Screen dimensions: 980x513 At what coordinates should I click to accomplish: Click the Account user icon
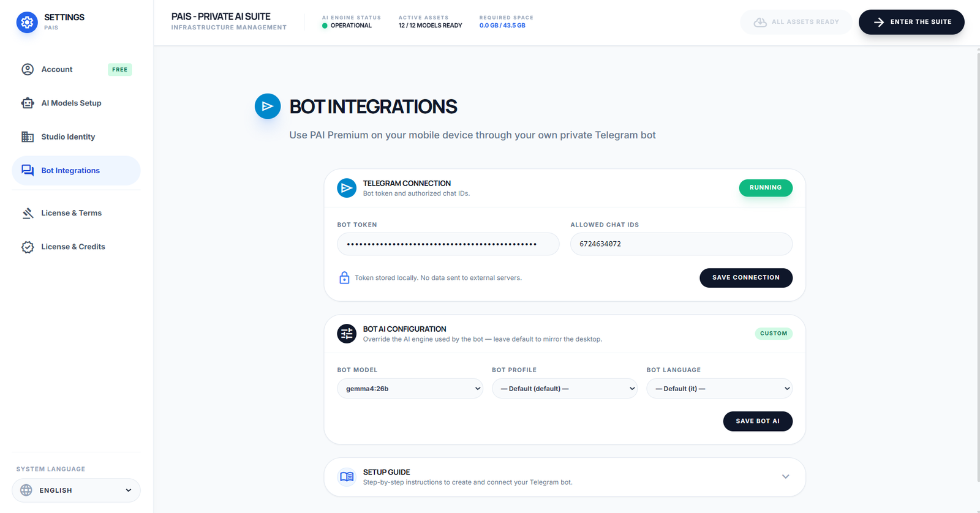pyautogui.click(x=28, y=69)
